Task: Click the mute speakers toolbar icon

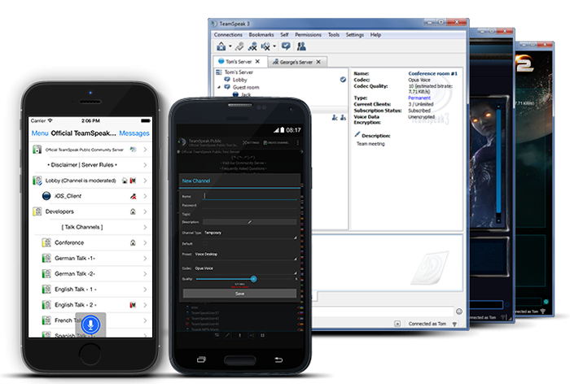Action: [265, 46]
